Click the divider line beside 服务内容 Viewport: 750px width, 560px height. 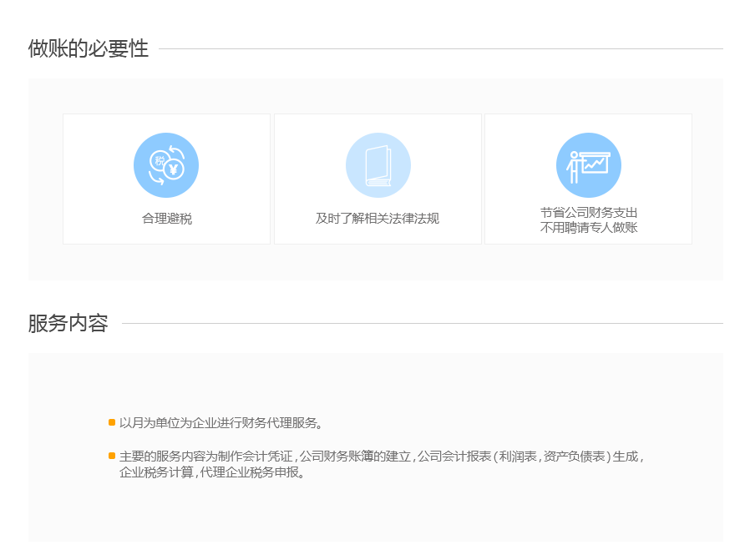tap(422, 324)
